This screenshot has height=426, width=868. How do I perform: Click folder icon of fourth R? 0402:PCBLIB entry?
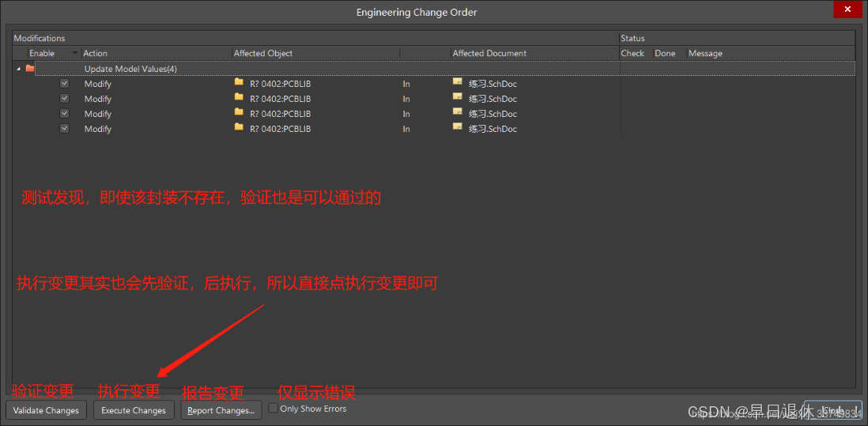coord(239,126)
